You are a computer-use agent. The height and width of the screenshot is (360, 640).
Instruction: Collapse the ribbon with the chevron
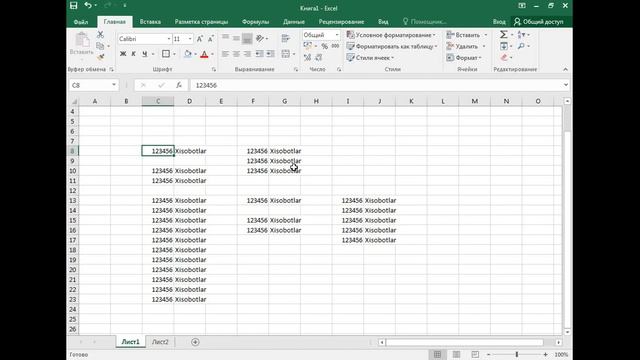(x=565, y=69)
